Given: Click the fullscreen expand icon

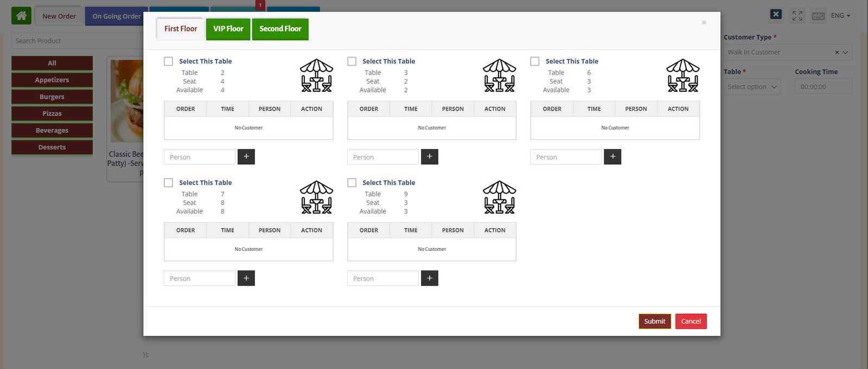Looking at the screenshot, I should coord(797,16).
